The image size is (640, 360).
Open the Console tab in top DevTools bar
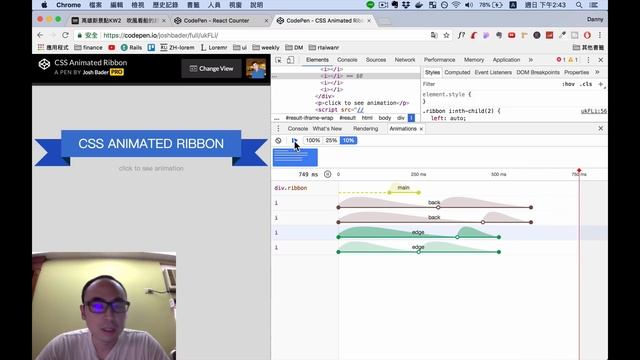tap(347, 60)
